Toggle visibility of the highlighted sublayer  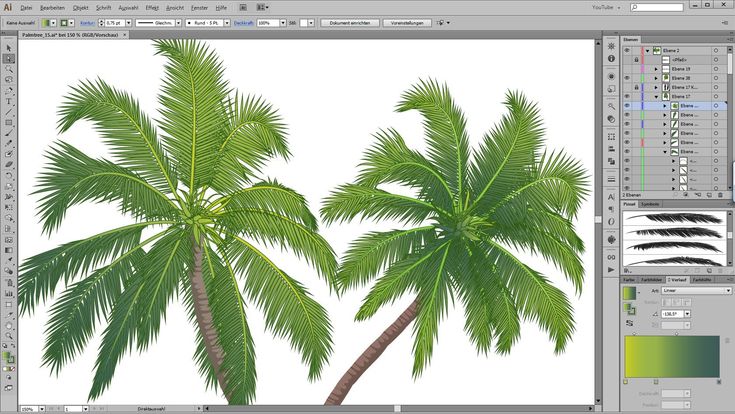click(627, 105)
